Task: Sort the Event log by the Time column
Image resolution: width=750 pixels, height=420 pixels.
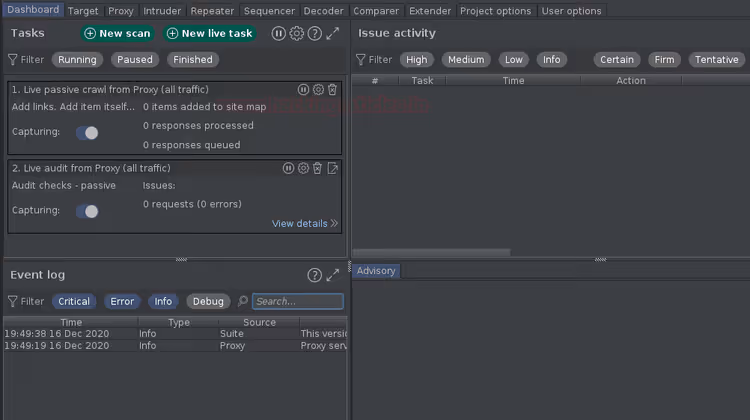Action: point(71,322)
